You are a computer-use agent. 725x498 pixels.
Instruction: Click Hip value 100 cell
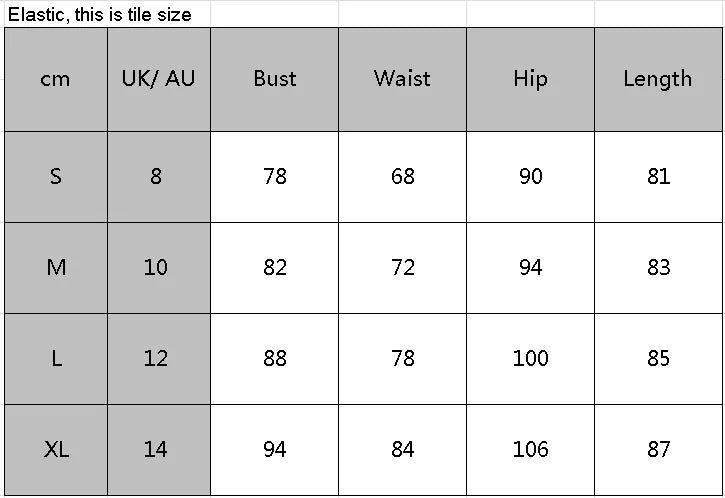(x=530, y=359)
